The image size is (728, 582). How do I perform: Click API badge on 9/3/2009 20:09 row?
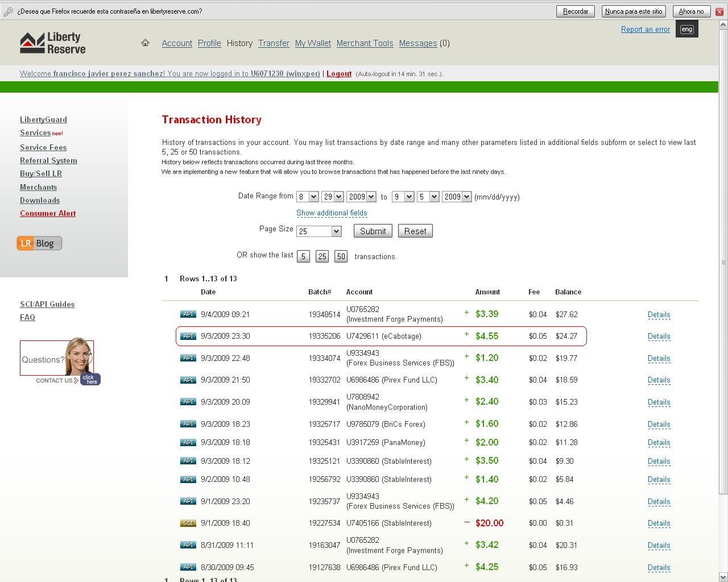(188, 402)
